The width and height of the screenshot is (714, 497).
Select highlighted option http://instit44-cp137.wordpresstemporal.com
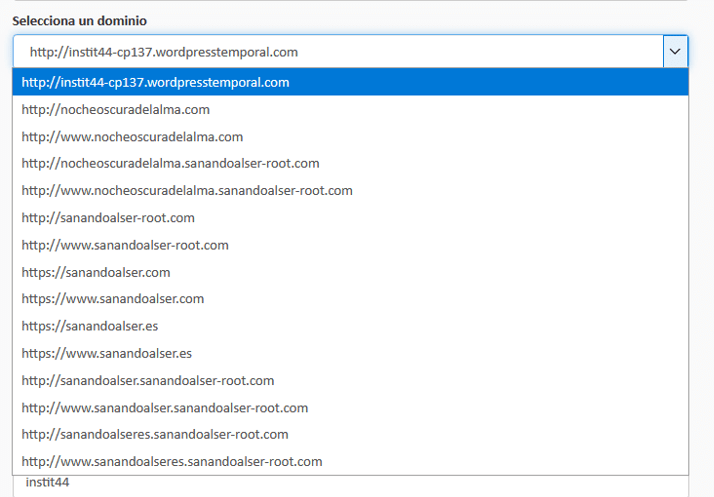pyautogui.click(x=351, y=82)
